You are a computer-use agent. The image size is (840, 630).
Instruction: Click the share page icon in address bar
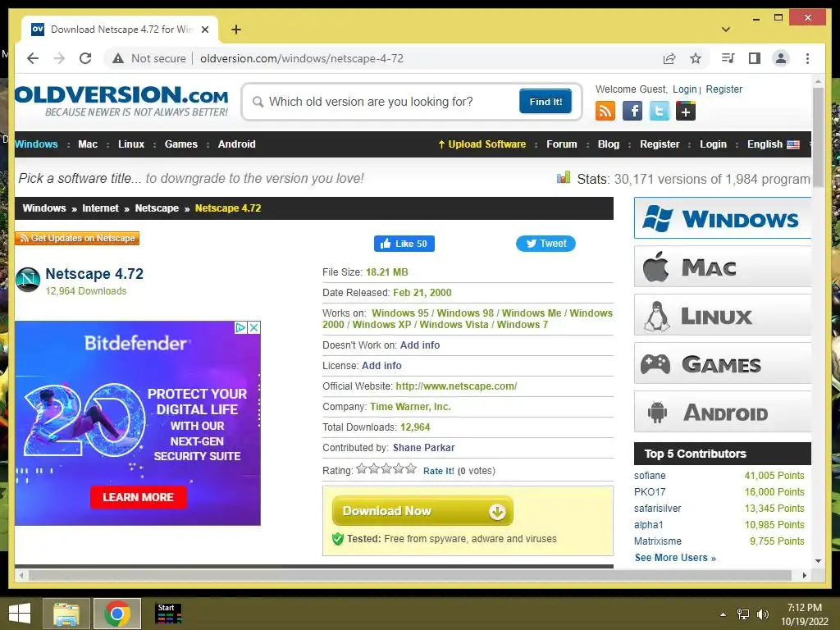(x=669, y=58)
